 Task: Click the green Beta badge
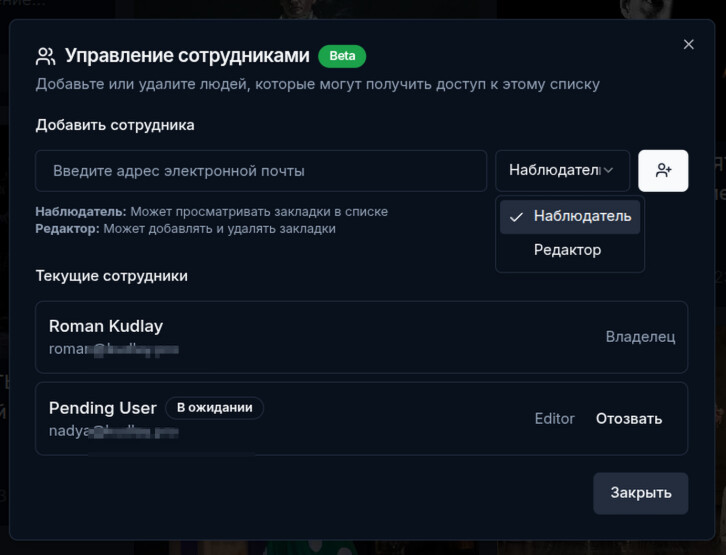point(342,56)
